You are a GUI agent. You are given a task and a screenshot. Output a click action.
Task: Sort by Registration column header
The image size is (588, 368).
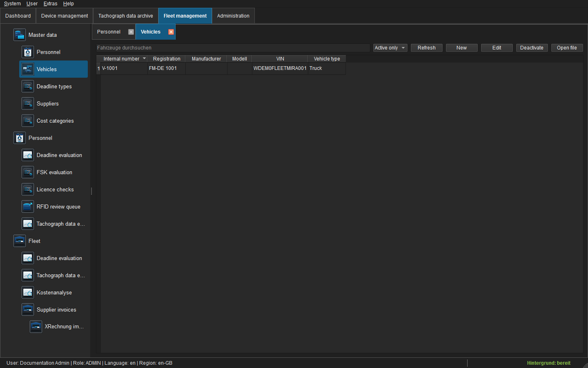click(167, 59)
